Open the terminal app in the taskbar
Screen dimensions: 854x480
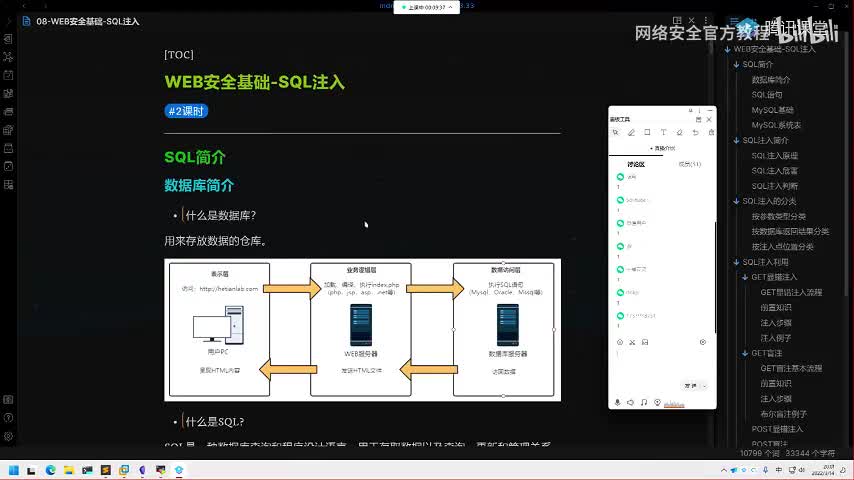(x=87, y=470)
